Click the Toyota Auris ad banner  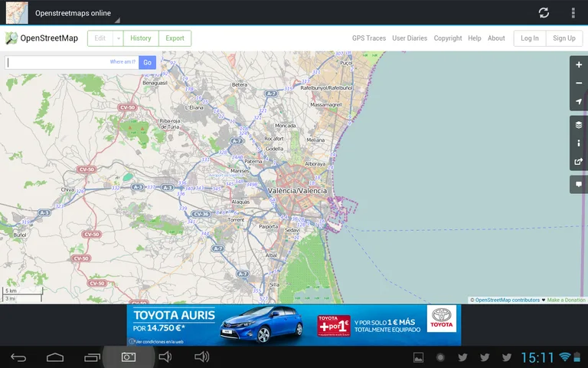(x=294, y=325)
